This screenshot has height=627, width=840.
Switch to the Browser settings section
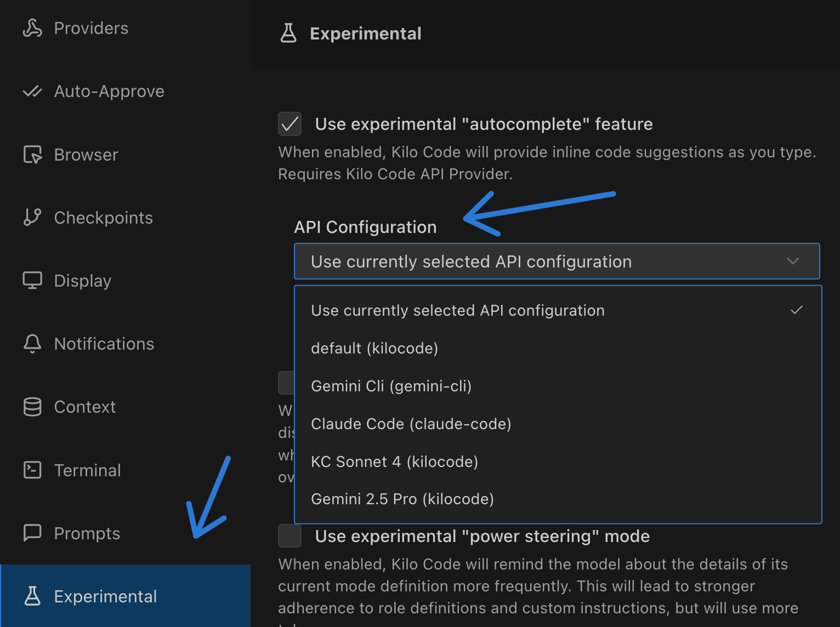pyautogui.click(x=125, y=155)
